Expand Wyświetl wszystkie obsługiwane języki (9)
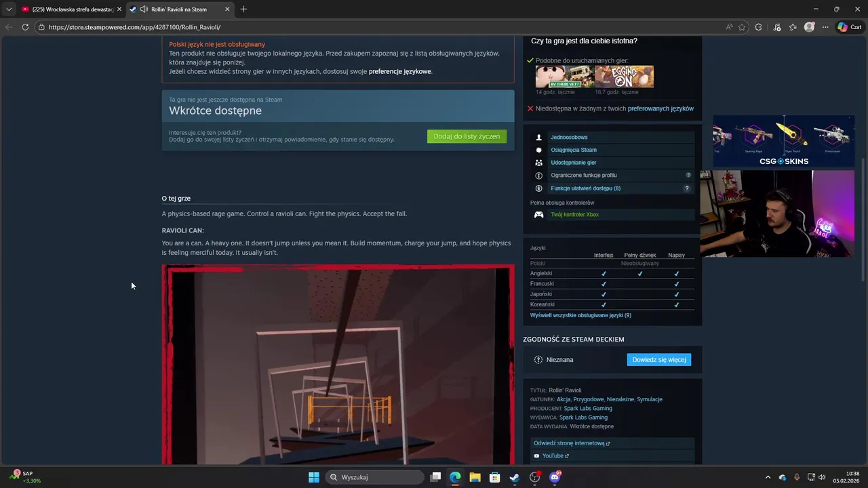 click(x=580, y=315)
